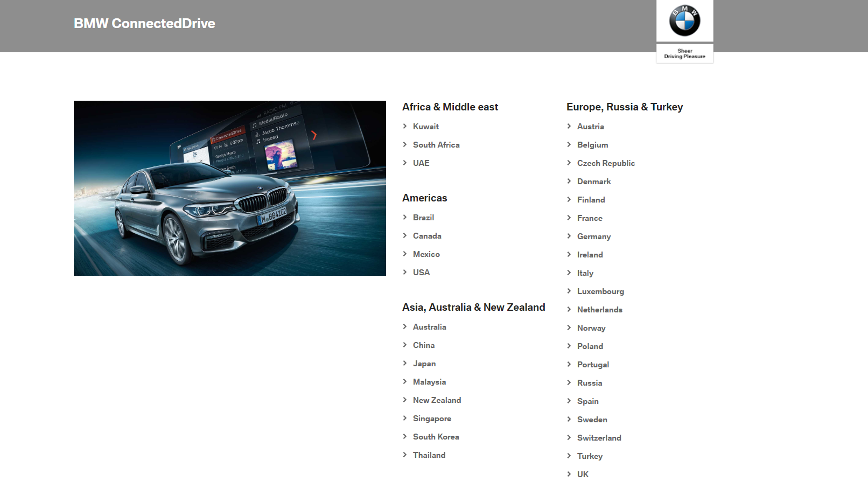Select Kuwait from Africa & Middle east

pos(426,127)
